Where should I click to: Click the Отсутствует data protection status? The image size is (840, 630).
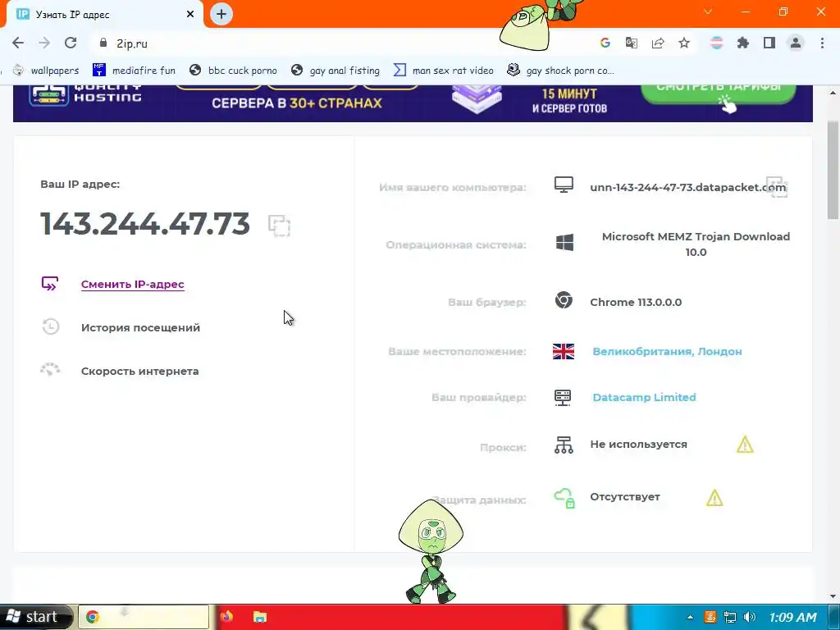pyautogui.click(x=624, y=496)
